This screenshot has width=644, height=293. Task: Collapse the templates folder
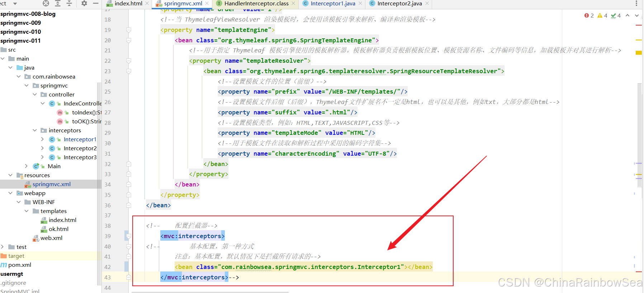point(27,211)
